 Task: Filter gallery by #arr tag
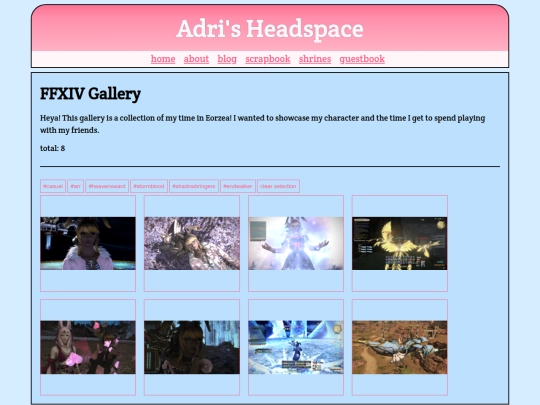point(75,186)
